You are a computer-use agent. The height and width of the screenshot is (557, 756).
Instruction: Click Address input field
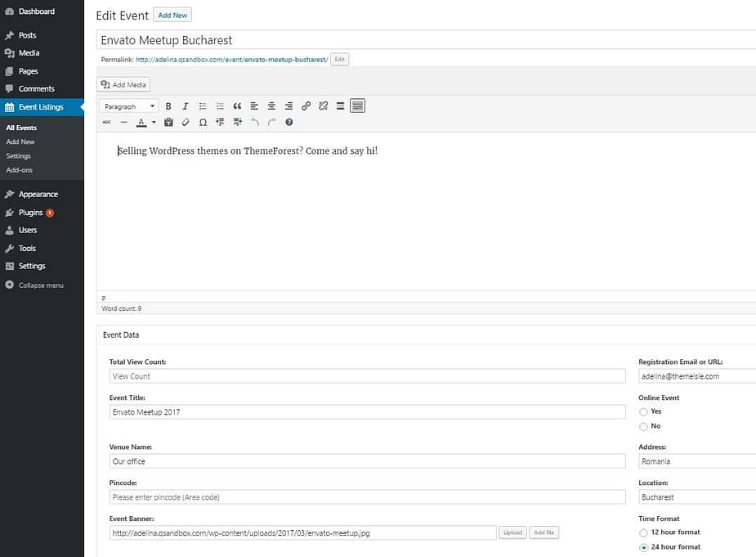point(697,461)
